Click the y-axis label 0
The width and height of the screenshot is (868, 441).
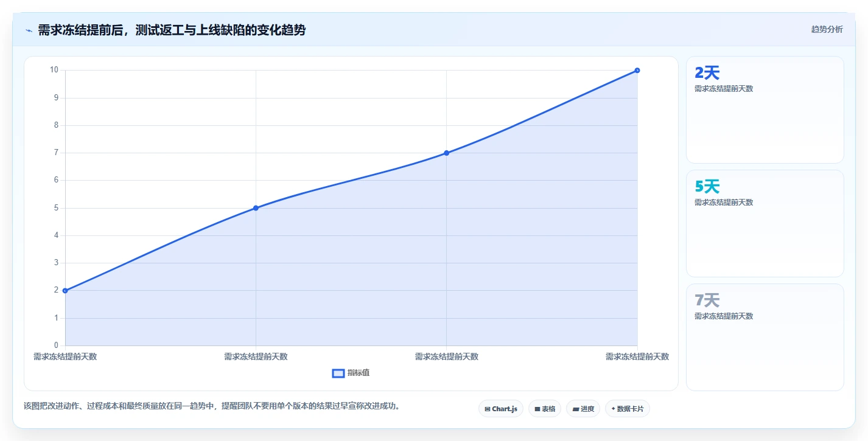pyautogui.click(x=56, y=346)
